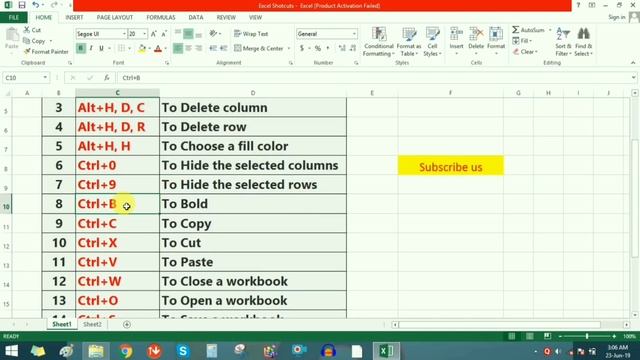
Task: Apply Percent Style format
Action: coord(318,48)
